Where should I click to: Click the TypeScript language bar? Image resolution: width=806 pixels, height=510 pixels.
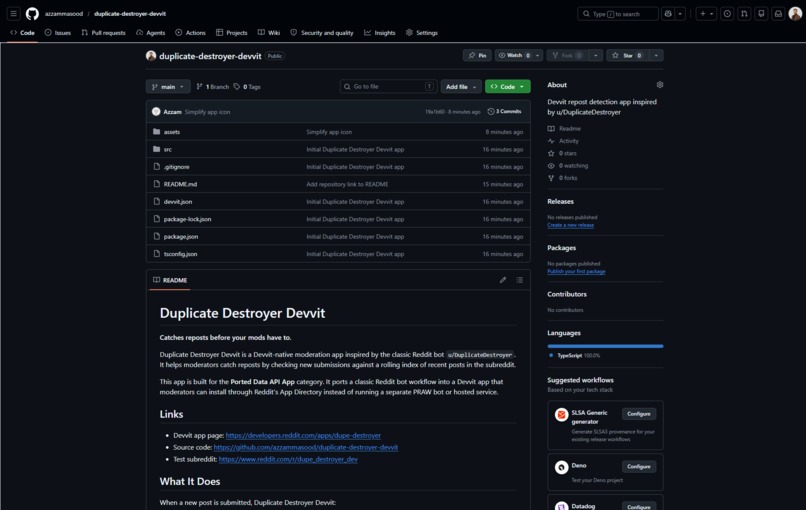point(605,347)
